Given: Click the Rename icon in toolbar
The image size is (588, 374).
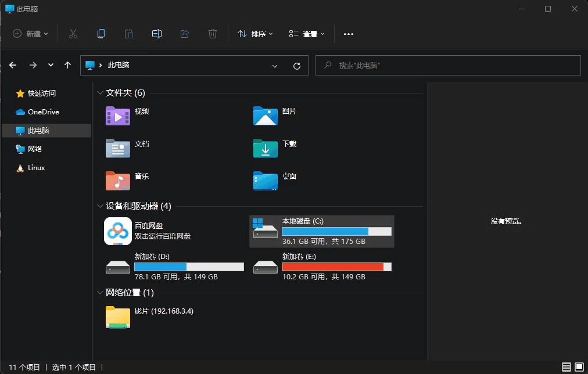Looking at the screenshot, I should point(157,34).
